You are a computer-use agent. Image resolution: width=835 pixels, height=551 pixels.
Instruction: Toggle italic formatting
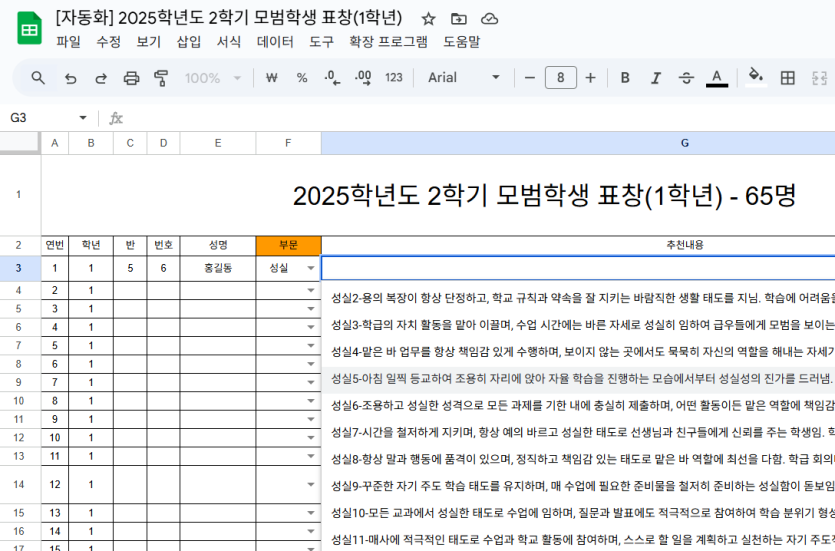tap(656, 78)
